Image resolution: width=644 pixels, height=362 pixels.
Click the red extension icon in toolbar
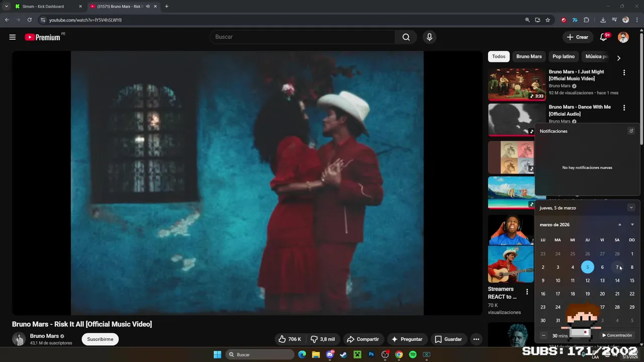pos(563,20)
